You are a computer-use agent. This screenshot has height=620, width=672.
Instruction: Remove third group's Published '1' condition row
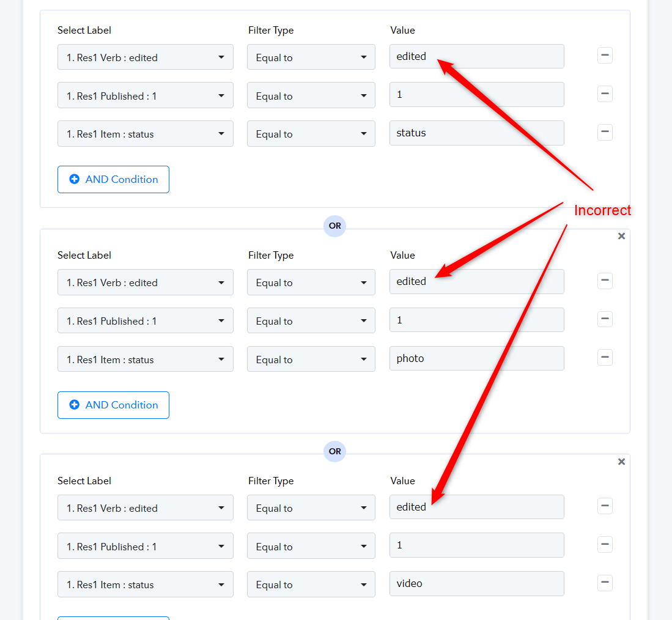pos(605,545)
